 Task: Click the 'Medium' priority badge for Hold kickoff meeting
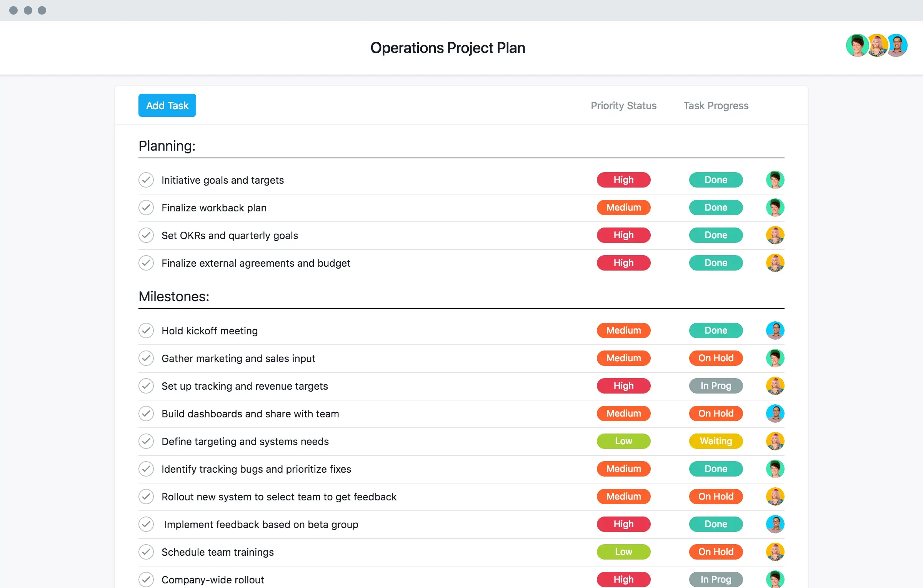pyautogui.click(x=622, y=330)
